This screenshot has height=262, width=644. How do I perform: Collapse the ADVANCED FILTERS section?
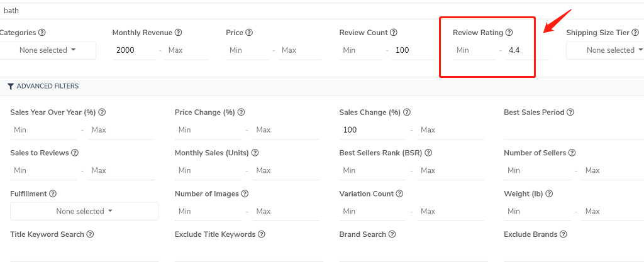tap(43, 86)
